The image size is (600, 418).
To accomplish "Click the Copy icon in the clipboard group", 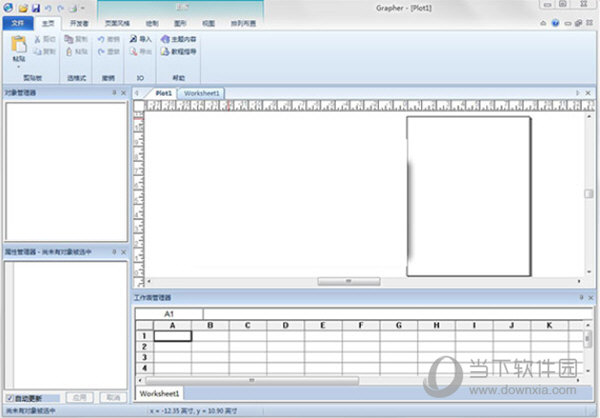I will coord(37,51).
